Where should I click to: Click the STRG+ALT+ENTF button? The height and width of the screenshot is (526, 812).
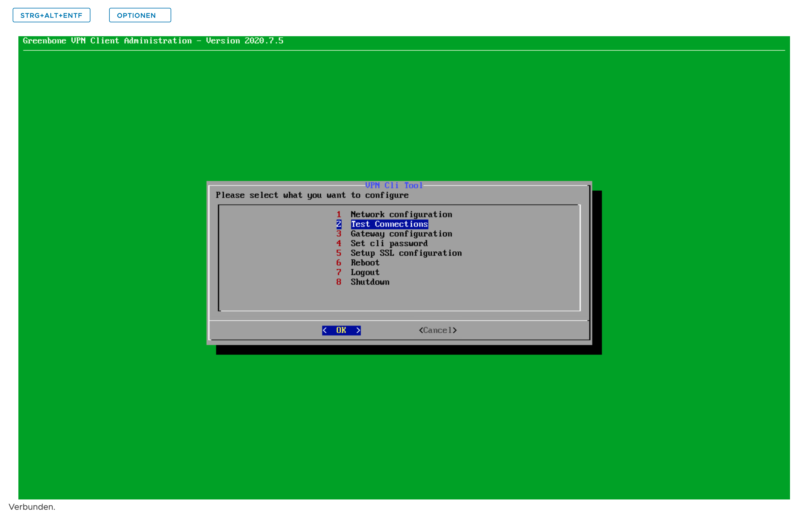tap(52, 15)
